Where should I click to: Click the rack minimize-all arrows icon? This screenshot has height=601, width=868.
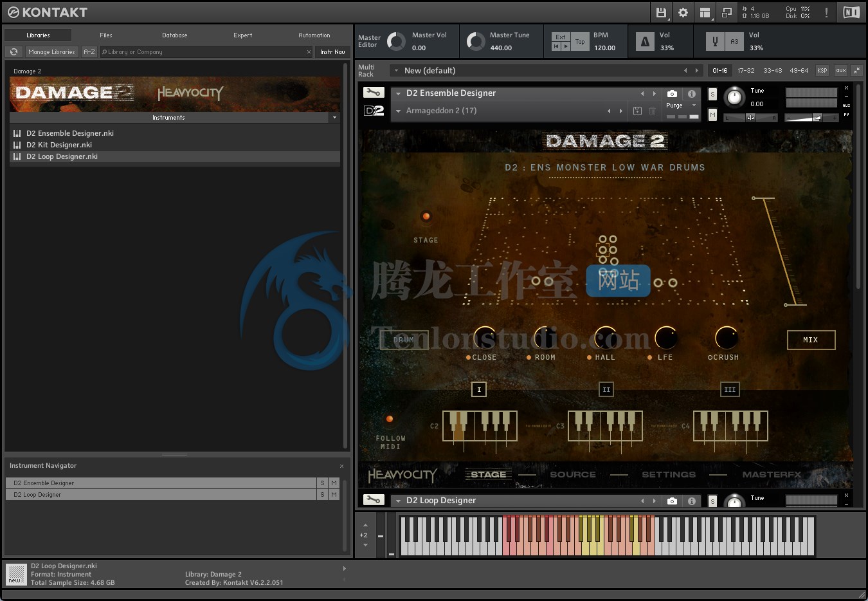pos(856,71)
